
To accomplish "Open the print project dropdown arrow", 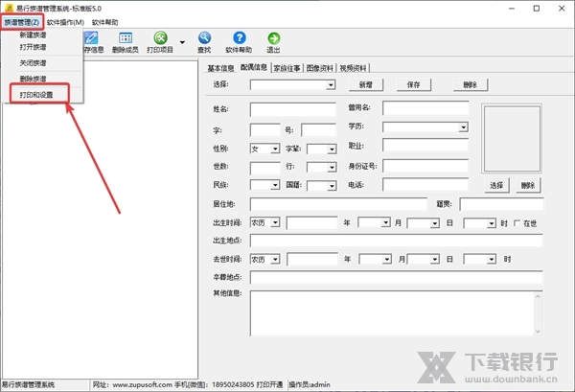I will (x=182, y=42).
